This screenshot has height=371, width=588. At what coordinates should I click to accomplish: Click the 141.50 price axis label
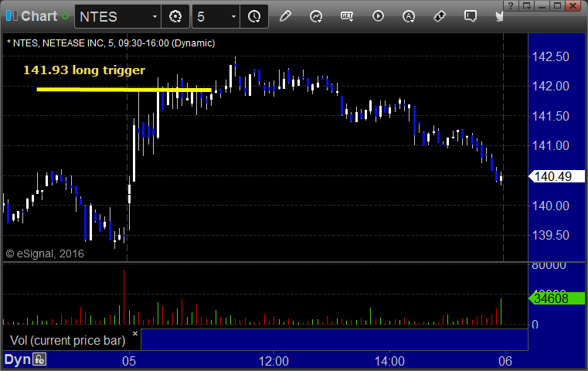click(550, 116)
